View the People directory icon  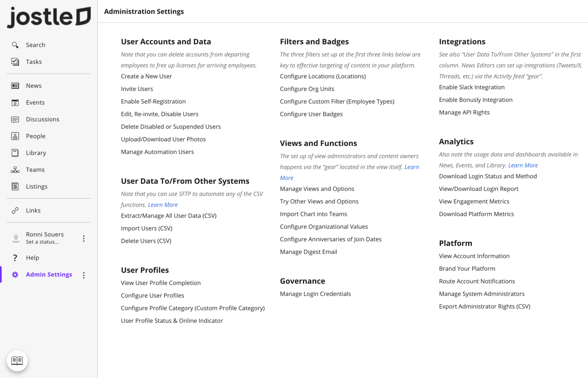(x=15, y=136)
